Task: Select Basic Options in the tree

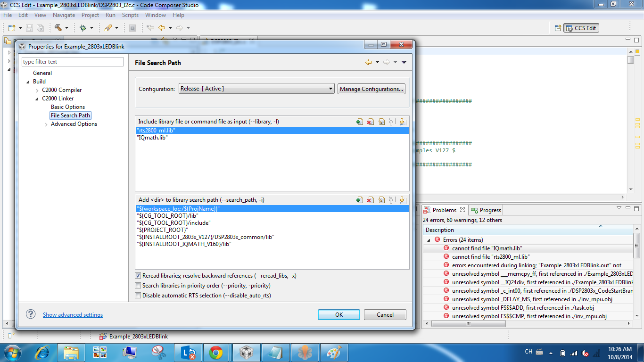Action: click(x=68, y=107)
